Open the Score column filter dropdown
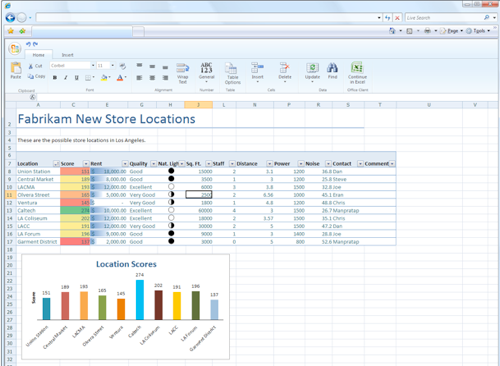 pyautogui.click(x=86, y=164)
